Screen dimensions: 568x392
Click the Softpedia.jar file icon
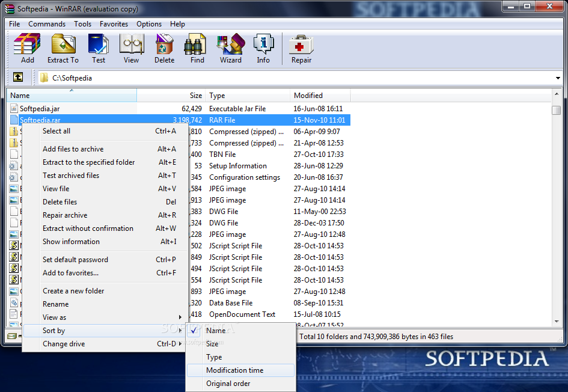[14, 108]
